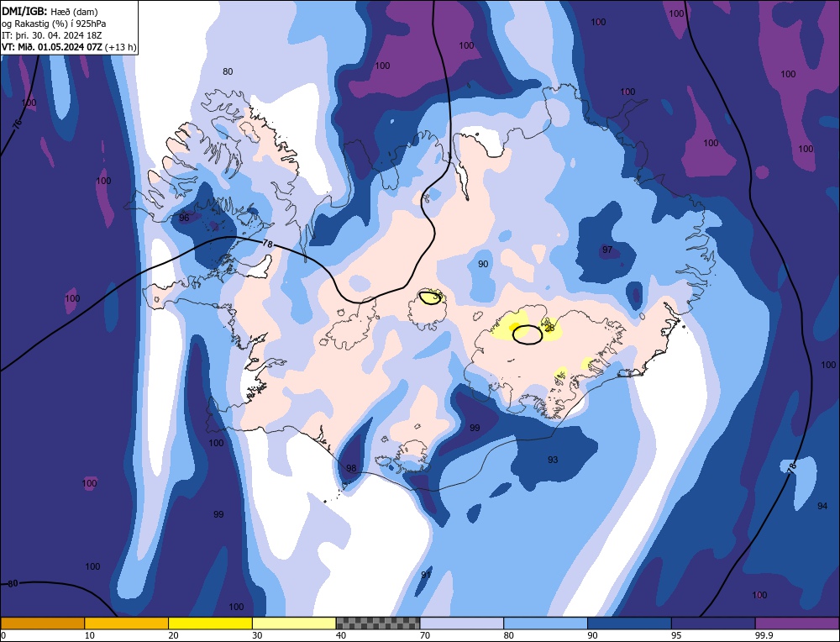
Task: Select the purple above-99.9 legend swatch
Action: pos(797,623)
